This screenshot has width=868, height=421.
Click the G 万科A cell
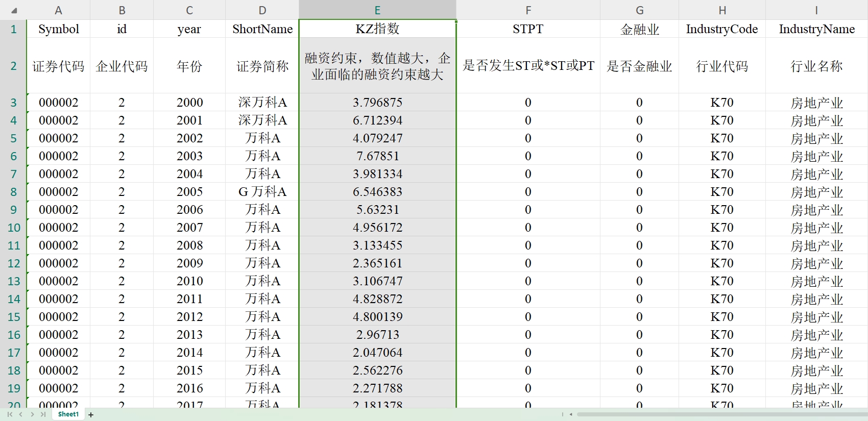(x=262, y=192)
